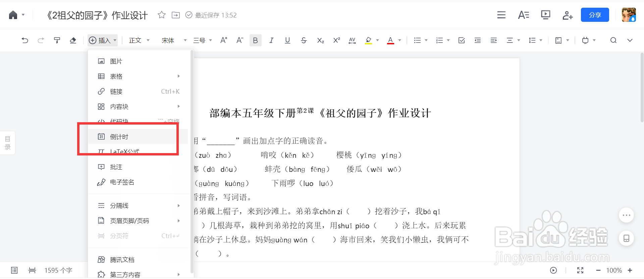Click the blue 分享 share button

coord(595,15)
